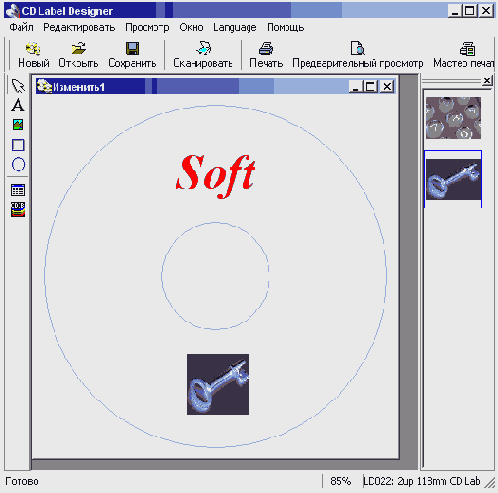Select the bubbles thumbnail in side panel
The width and height of the screenshot is (498, 493).
click(x=453, y=118)
